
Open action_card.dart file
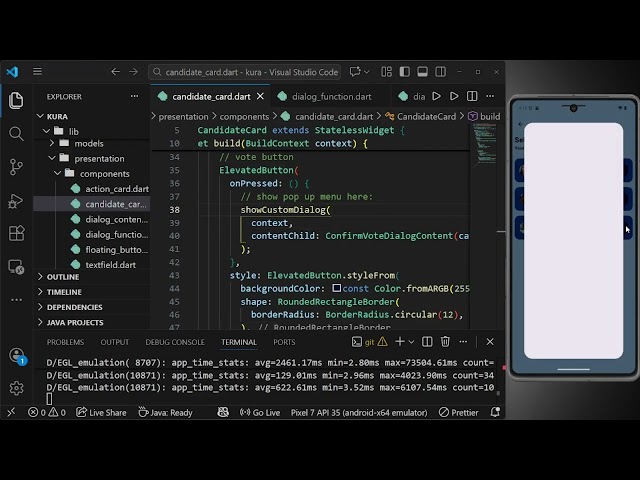92,189
